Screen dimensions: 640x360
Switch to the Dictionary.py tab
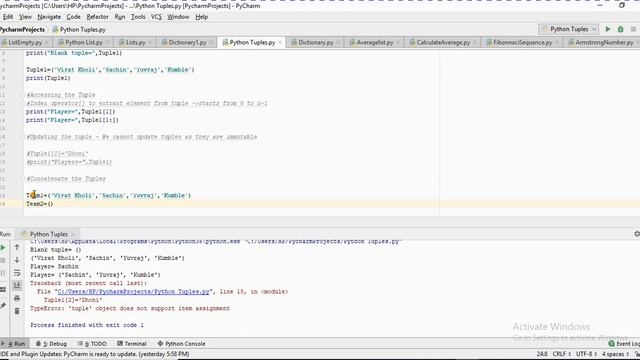click(316, 42)
